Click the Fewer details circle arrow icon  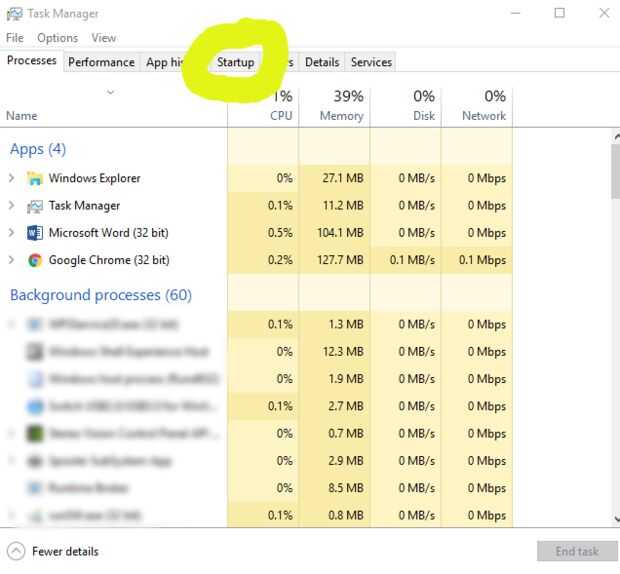(16, 551)
